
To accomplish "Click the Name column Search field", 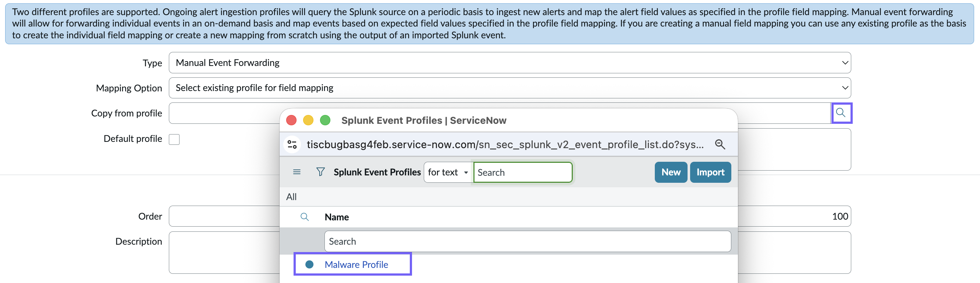I will [x=527, y=241].
